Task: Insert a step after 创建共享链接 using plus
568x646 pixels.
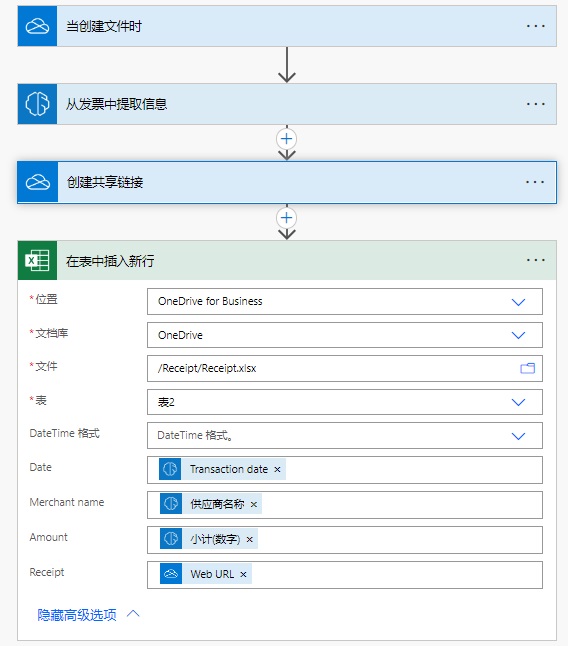Action: point(287,218)
